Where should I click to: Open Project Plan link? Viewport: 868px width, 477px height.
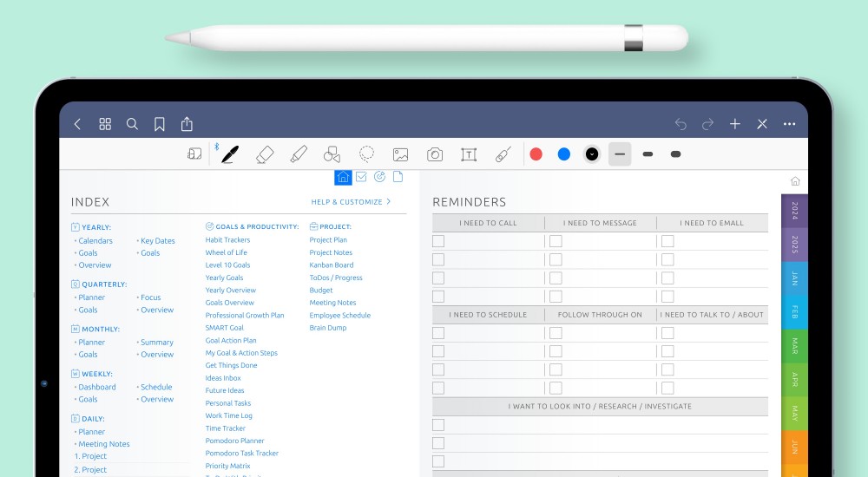coord(328,240)
